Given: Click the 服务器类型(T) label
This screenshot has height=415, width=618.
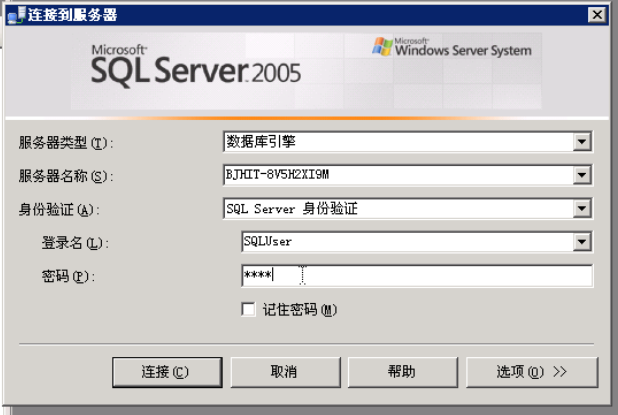Looking at the screenshot, I should coord(66,143).
